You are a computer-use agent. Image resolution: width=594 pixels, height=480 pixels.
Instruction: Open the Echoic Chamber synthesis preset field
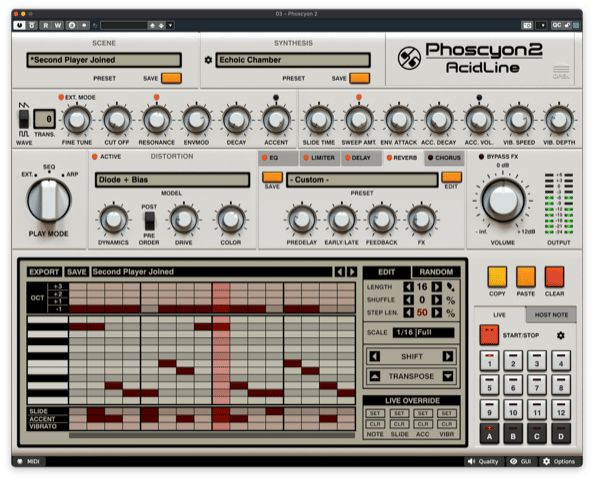(293, 60)
